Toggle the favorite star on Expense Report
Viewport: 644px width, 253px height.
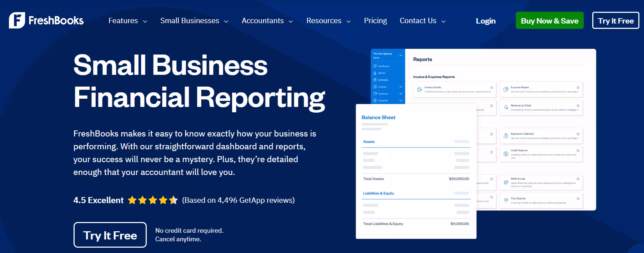[578, 87]
